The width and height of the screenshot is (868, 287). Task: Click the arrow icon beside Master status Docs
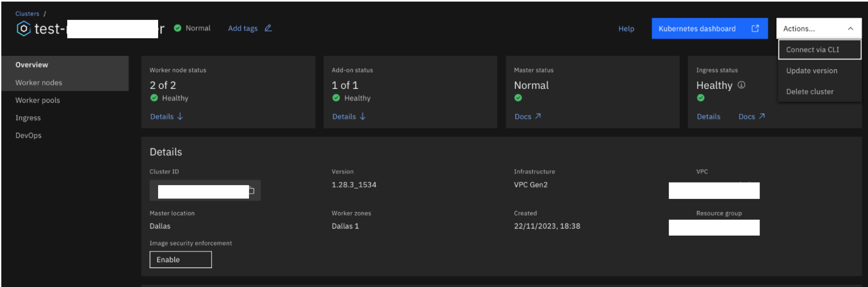[538, 116]
